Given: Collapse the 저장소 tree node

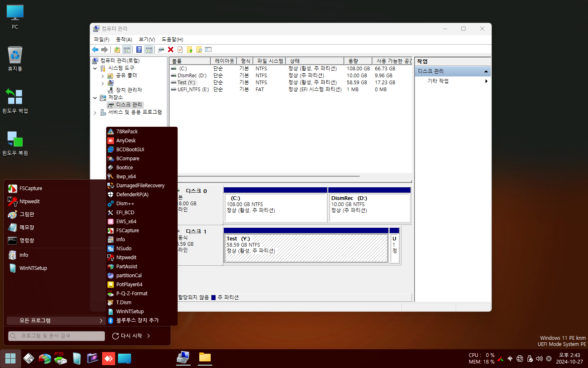Looking at the screenshot, I should (95, 98).
